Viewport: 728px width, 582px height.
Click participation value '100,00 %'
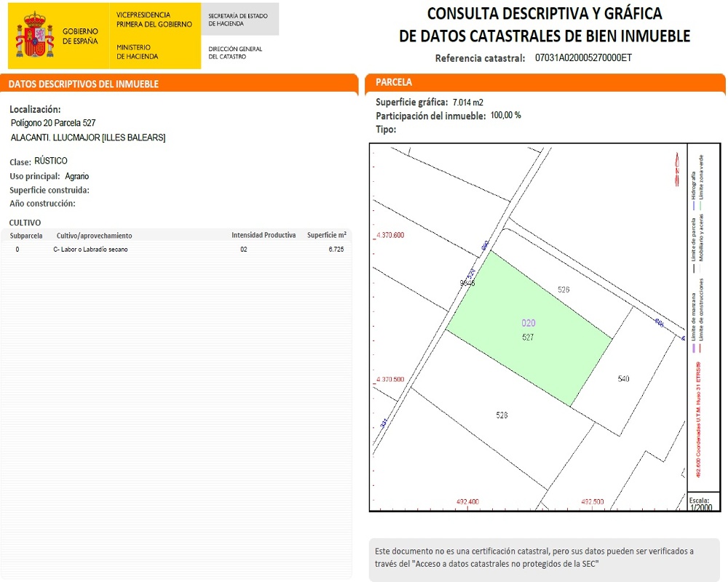coord(506,115)
